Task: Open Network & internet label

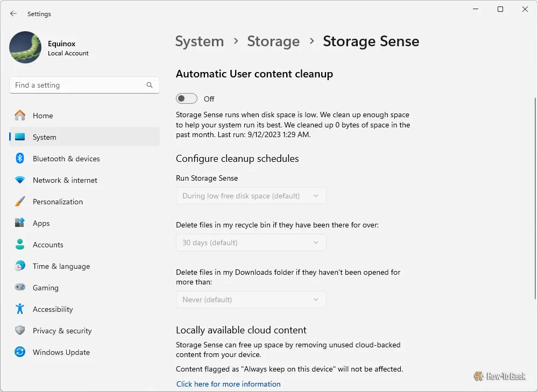Action: [x=65, y=180]
